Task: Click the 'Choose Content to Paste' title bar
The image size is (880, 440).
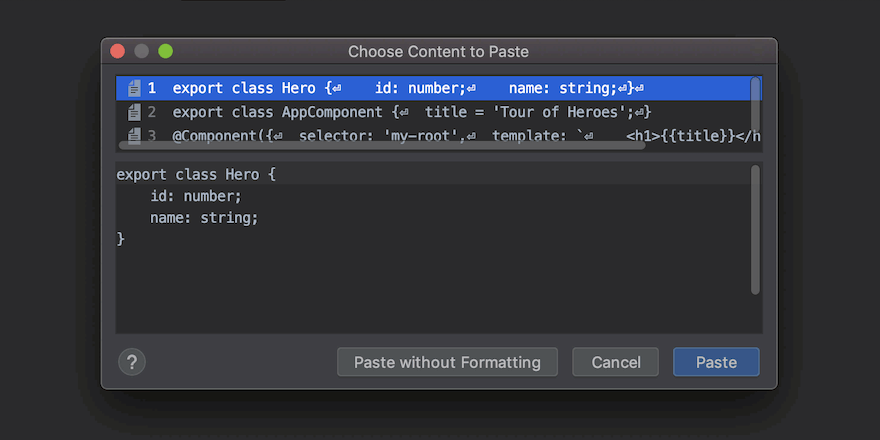Action: [x=438, y=51]
